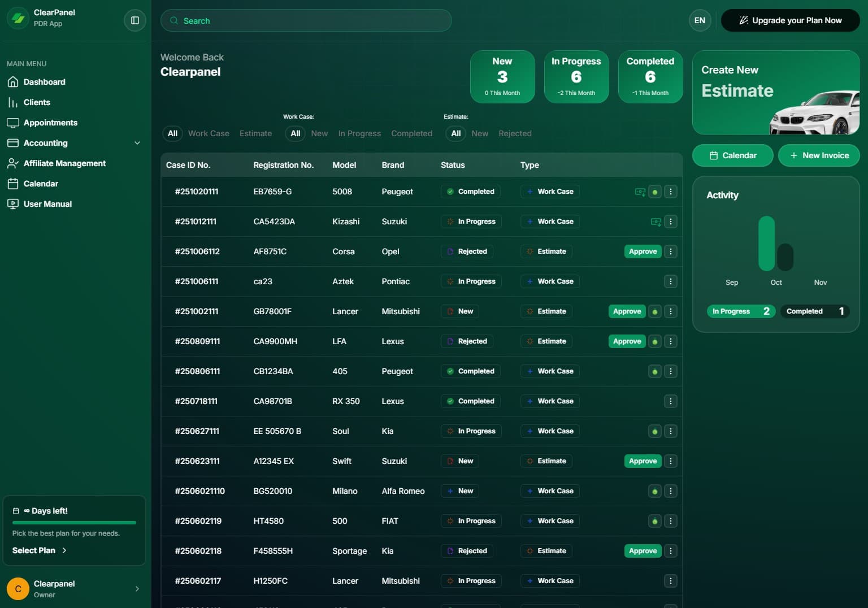
Task: Collapse the sidebar with the panel icon
Action: click(134, 20)
